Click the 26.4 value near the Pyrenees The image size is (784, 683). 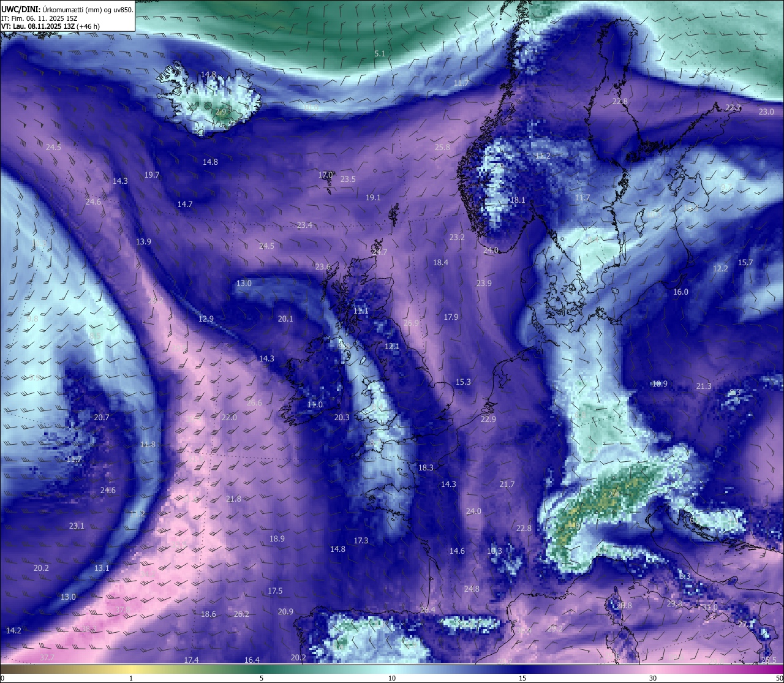[x=428, y=609]
